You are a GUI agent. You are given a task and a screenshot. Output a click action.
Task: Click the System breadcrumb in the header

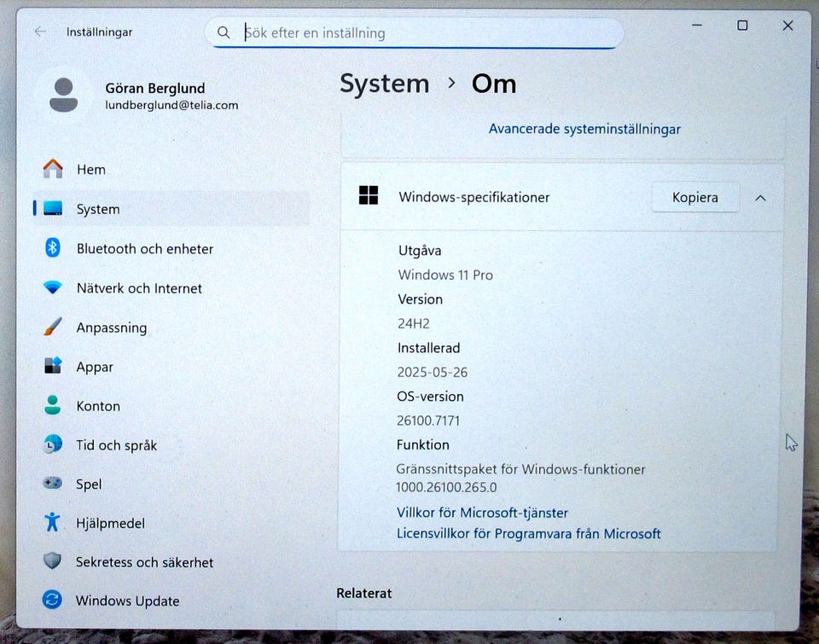pos(385,84)
